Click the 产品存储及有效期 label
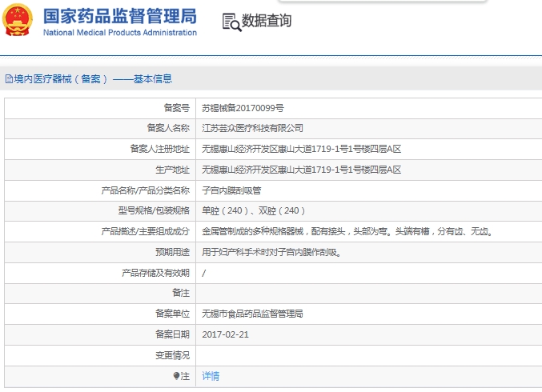The width and height of the screenshot is (542, 392). point(155,273)
